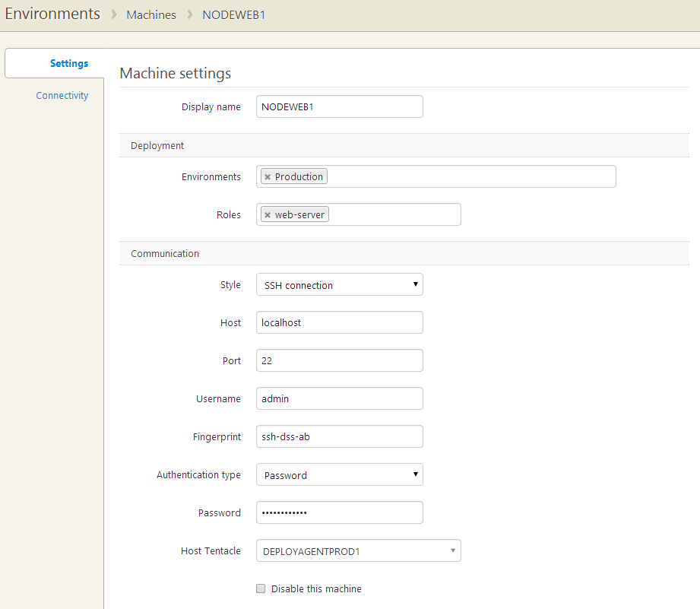This screenshot has width=700, height=609.
Task: Enable the Disable this machine checkbox
Action: [261, 588]
